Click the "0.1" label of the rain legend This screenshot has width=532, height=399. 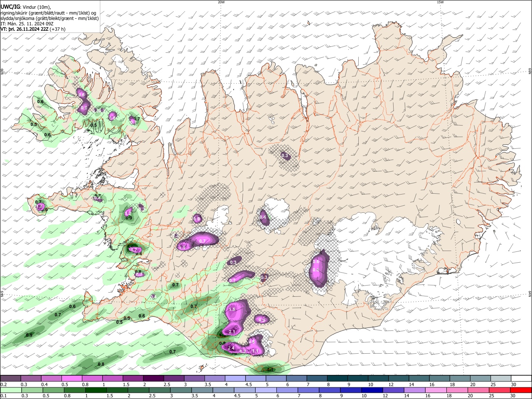[x=3, y=396]
